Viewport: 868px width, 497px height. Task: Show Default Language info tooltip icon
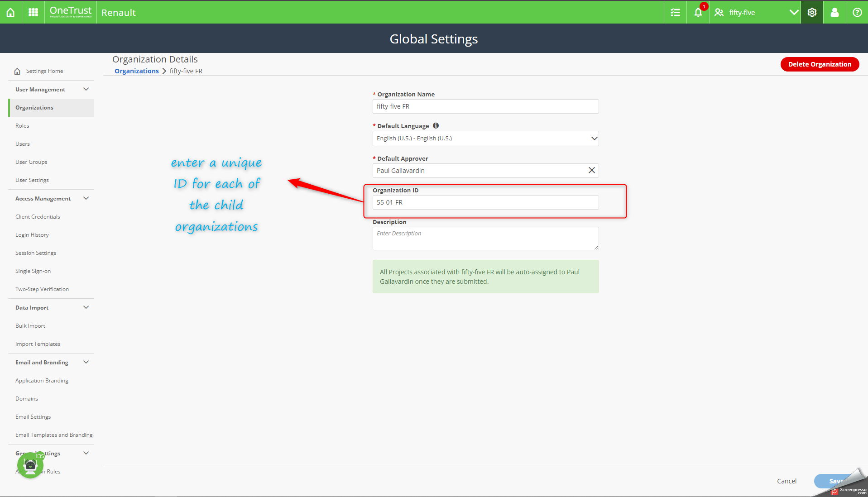click(436, 125)
